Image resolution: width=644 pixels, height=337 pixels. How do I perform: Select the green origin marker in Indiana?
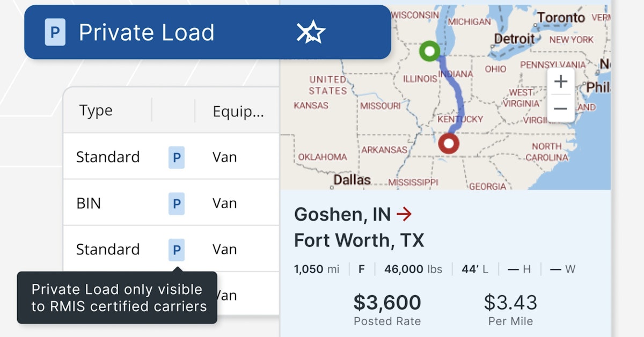pyautogui.click(x=429, y=52)
